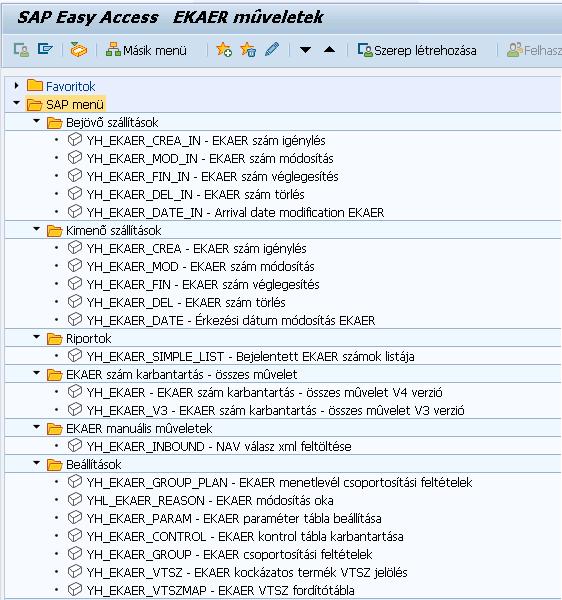Click EKAER szám karbantartás - összes mûvelet label
Screen dimensions: 562x600
(x=182, y=374)
